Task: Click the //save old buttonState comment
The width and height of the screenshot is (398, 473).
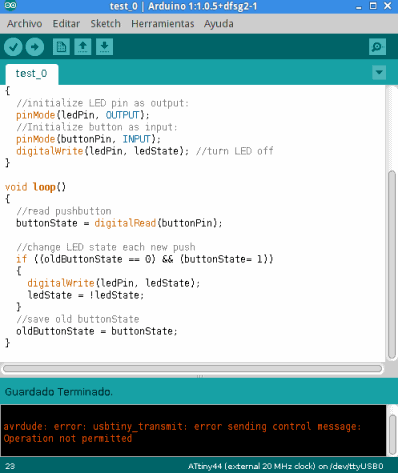Action: [x=78, y=319]
